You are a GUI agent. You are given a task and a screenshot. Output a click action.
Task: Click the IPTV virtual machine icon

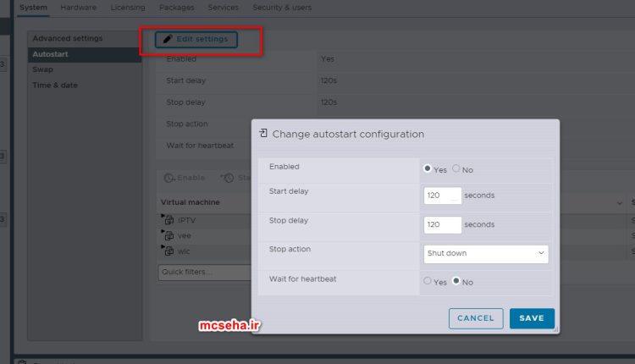point(168,221)
